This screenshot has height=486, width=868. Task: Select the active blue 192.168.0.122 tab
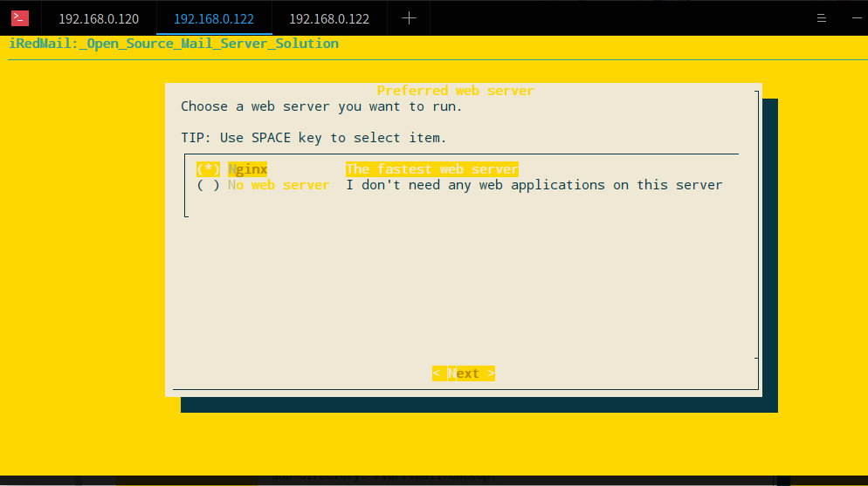[x=214, y=19]
